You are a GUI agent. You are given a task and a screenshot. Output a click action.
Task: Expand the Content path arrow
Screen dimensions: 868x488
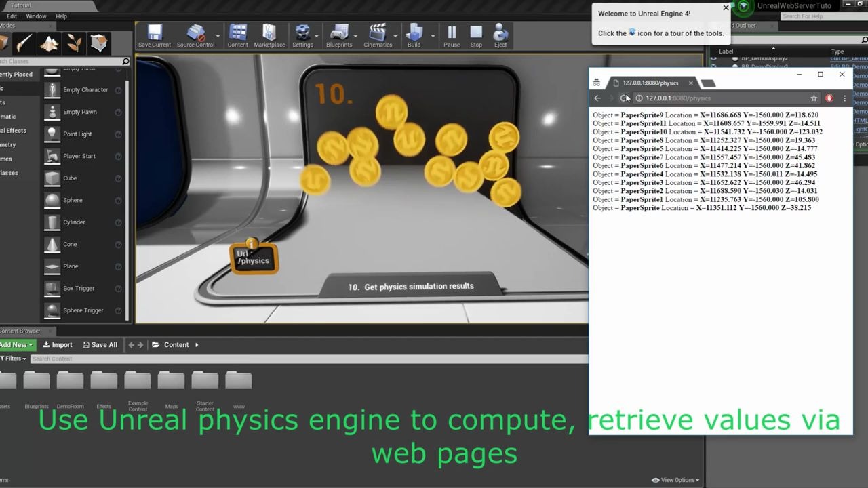[197, 345]
